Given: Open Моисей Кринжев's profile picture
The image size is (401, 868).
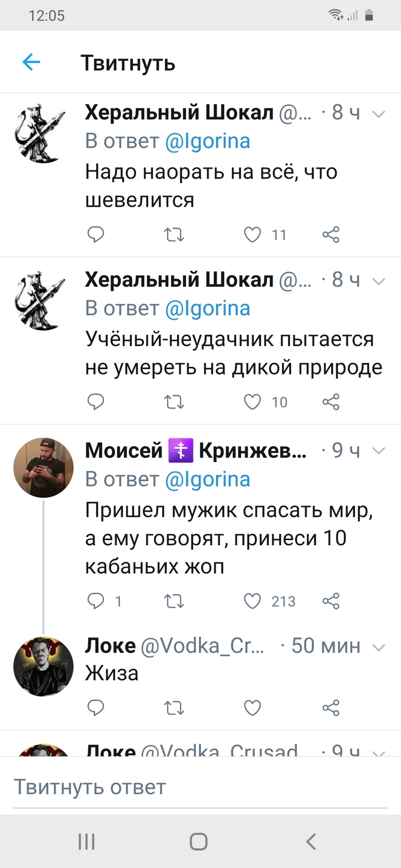Looking at the screenshot, I should tap(44, 467).
